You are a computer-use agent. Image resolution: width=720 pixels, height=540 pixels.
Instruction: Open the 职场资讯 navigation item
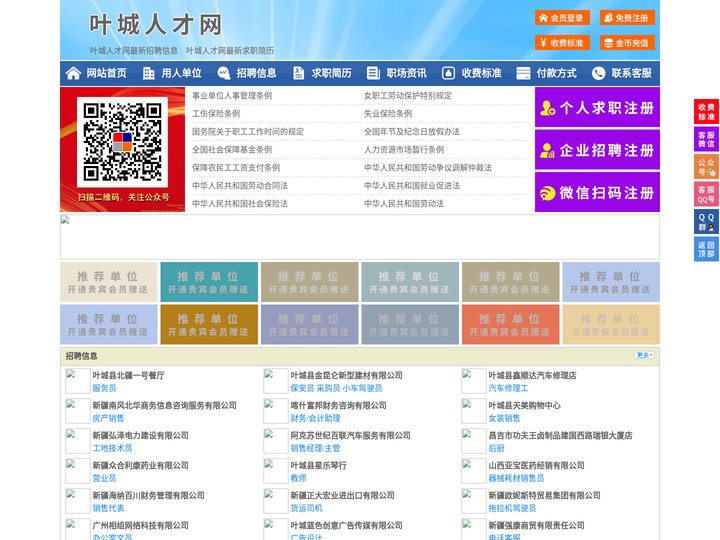406,73
